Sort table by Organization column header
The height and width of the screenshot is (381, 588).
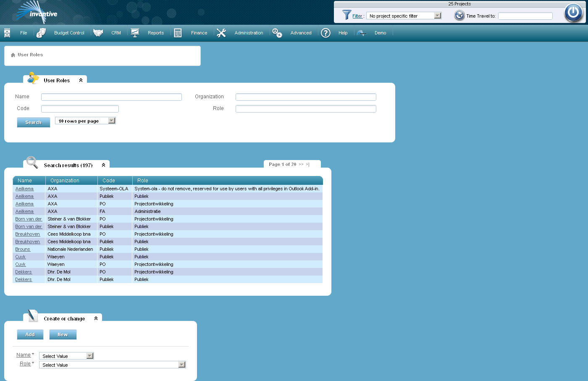pyautogui.click(x=65, y=181)
